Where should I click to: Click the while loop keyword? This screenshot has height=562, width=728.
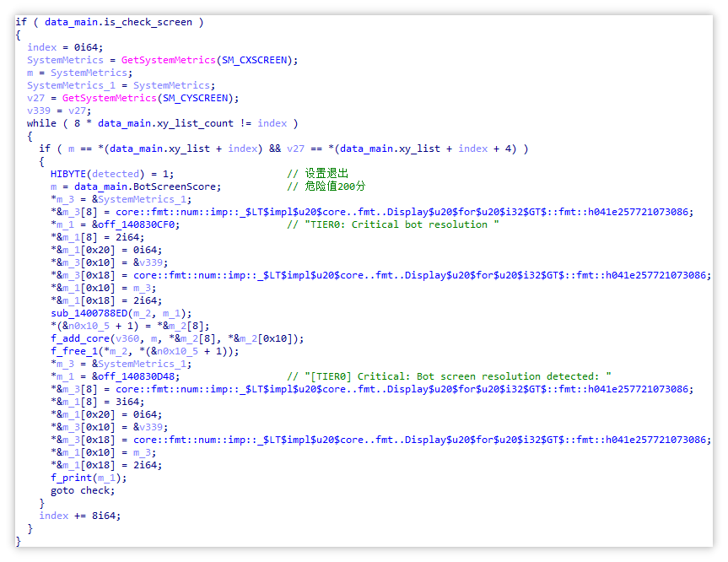[x=41, y=123]
